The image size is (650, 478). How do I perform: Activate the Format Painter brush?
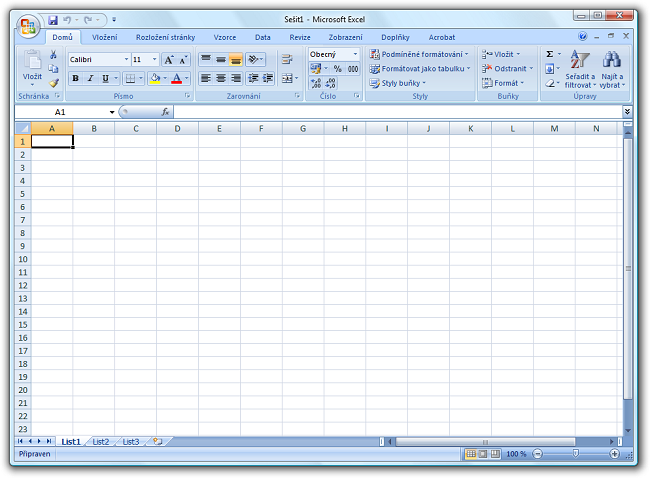tap(53, 83)
